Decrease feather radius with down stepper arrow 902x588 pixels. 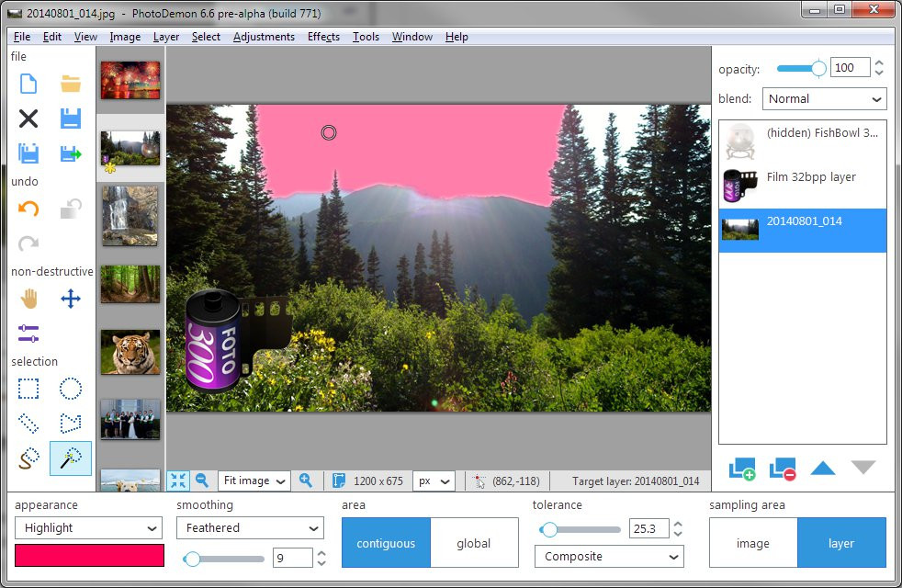tap(321, 562)
